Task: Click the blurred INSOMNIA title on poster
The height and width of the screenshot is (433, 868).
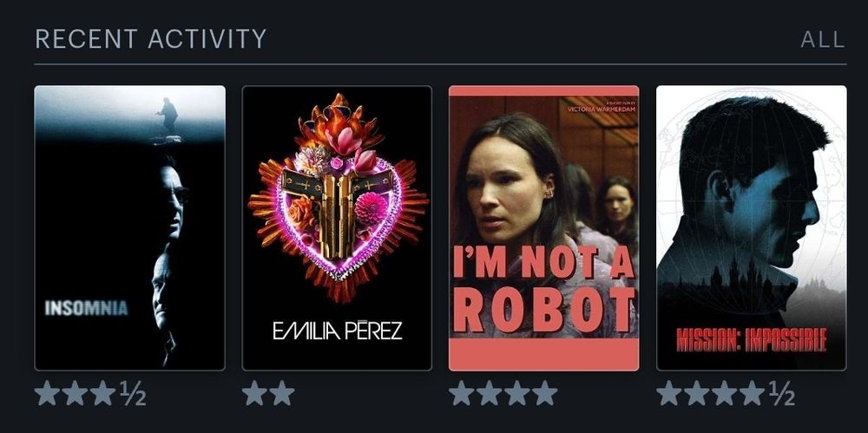Action: pos(86,308)
